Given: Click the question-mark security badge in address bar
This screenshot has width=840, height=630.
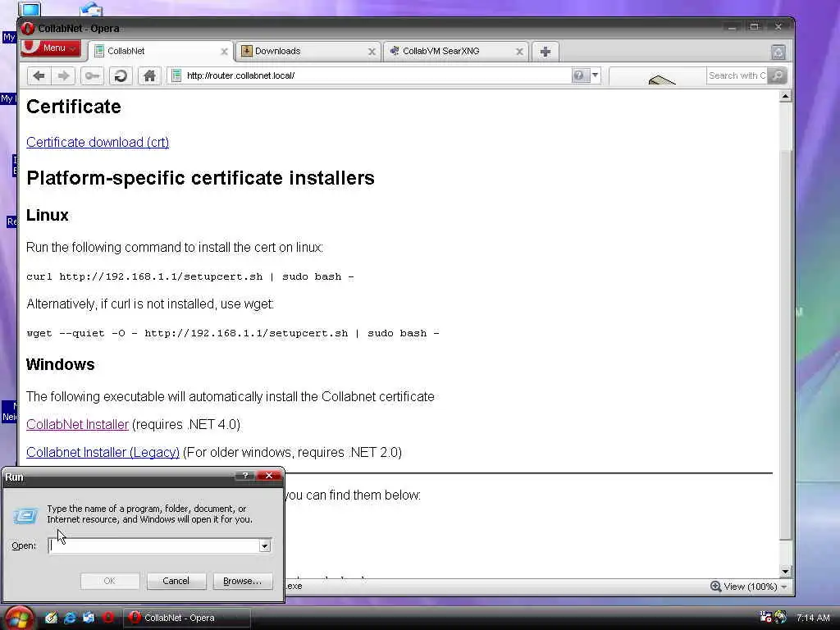Looking at the screenshot, I should tap(579, 75).
